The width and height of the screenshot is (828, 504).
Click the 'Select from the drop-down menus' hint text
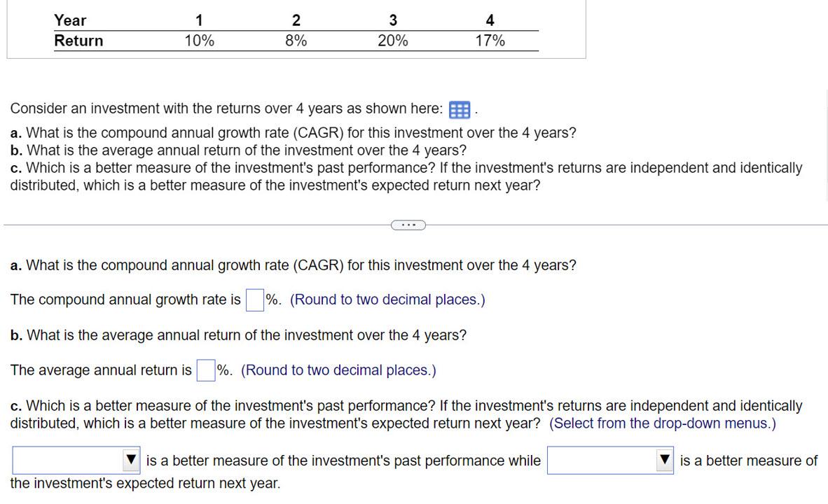pos(663,423)
